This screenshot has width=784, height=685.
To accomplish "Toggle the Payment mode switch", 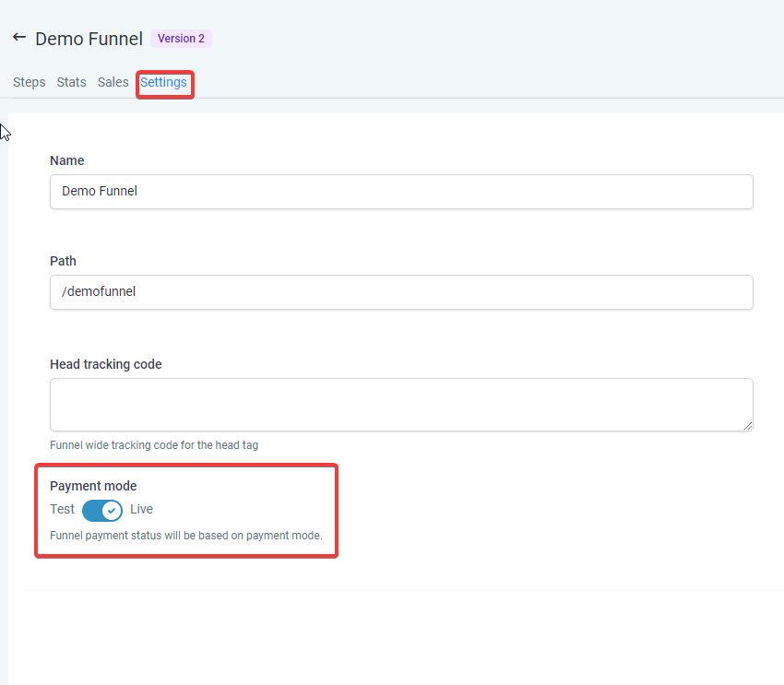I will click(x=101, y=510).
